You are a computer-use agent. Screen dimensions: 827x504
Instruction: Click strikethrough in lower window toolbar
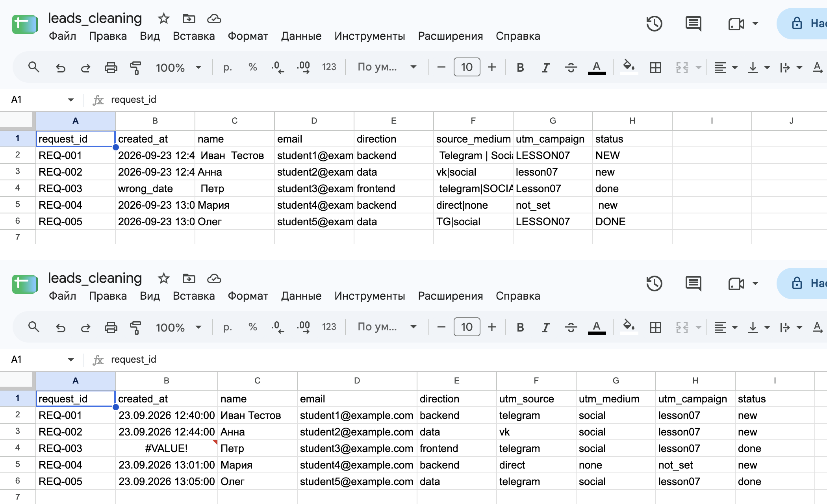pyautogui.click(x=571, y=327)
